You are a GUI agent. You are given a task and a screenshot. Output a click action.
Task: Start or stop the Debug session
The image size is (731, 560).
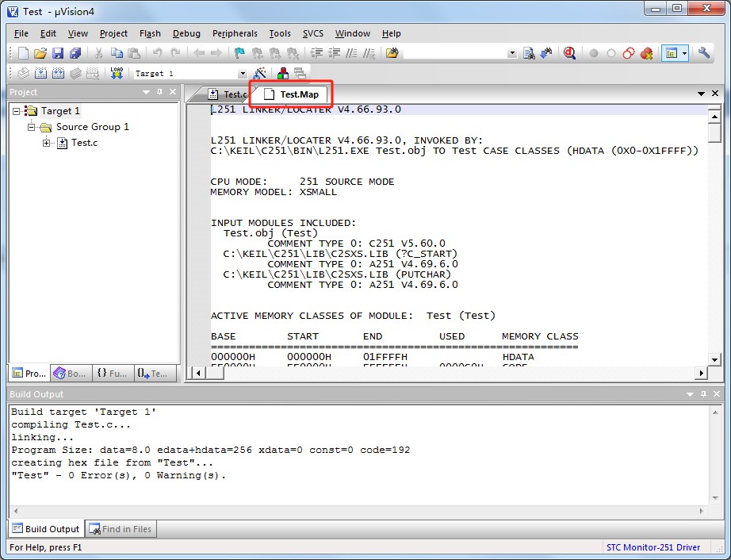569,53
